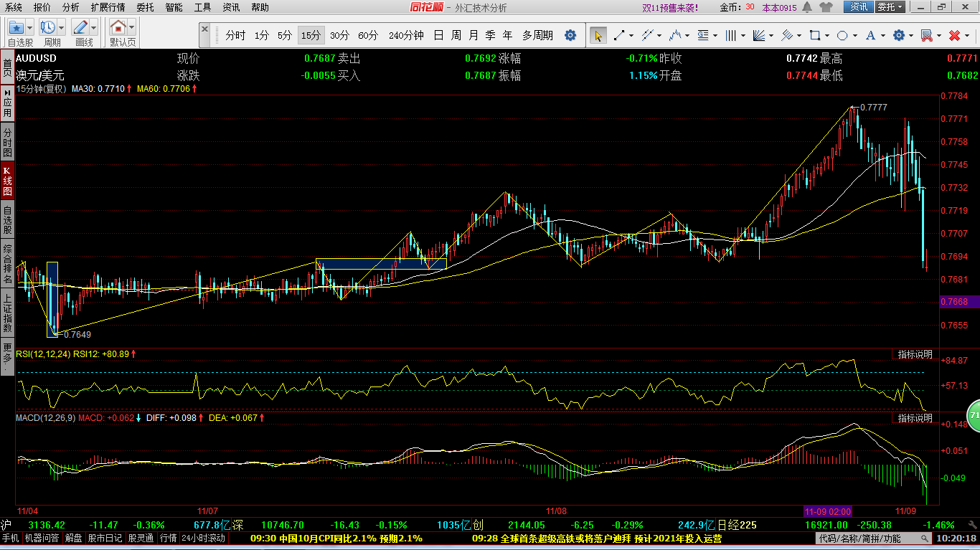Expand the 默认页 dropdown arrow
The height and width of the screenshot is (550, 980).
pos(131,28)
